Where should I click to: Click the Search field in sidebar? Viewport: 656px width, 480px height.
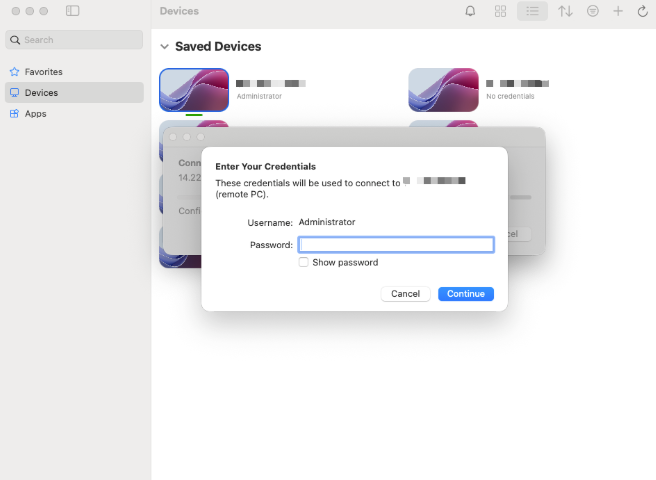point(75,40)
